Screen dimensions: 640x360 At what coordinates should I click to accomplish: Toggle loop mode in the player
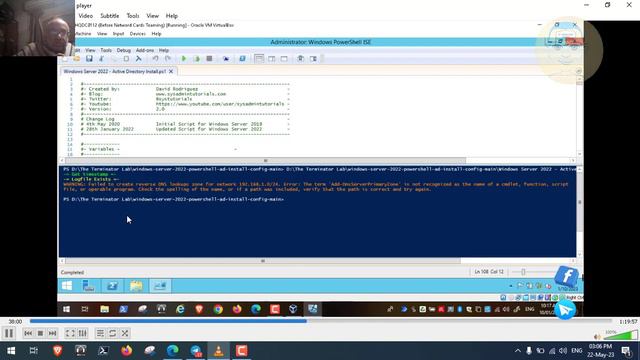(x=112, y=333)
